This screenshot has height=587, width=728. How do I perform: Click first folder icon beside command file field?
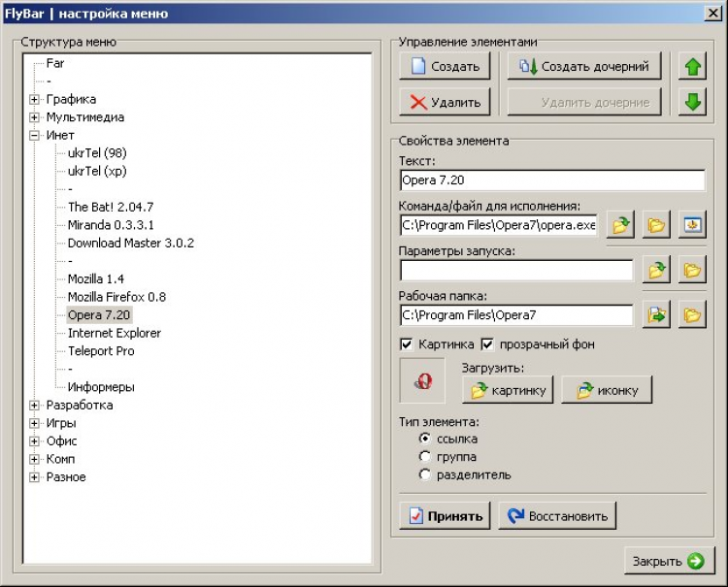620,225
